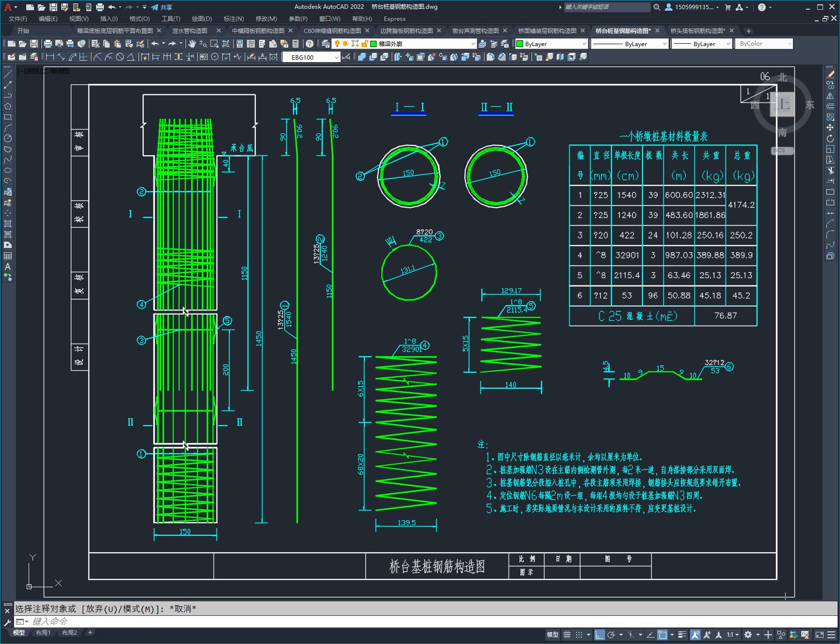Open the Express menu
This screenshot has height=644, width=840.
(x=395, y=18)
